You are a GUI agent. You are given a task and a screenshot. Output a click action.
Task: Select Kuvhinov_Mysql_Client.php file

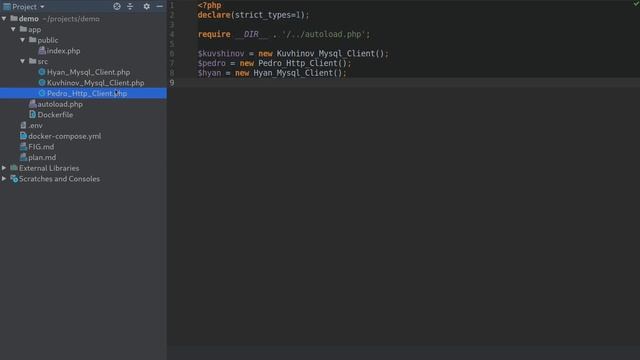coord(96,82)
